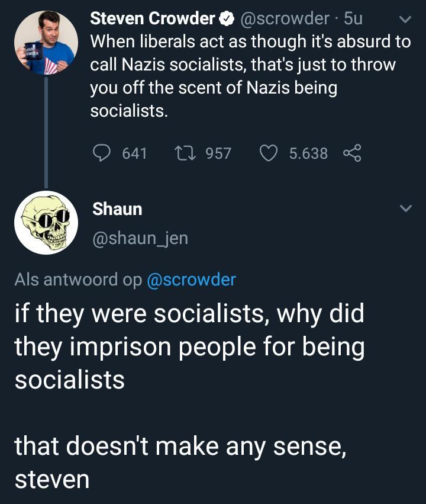Retweet Steven Crowder's tweet via the arrows icon
Image resolution: width=426 pixels, height=504 pixels.
point(185,153)
